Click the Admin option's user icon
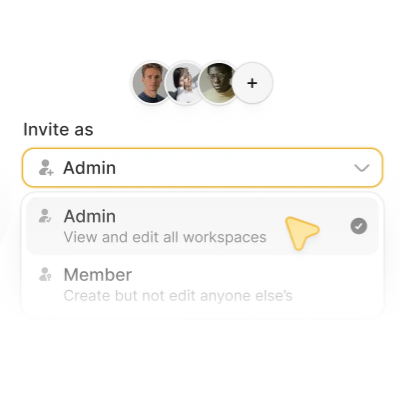This screenshot has height=410, width=400. point(45,216)
